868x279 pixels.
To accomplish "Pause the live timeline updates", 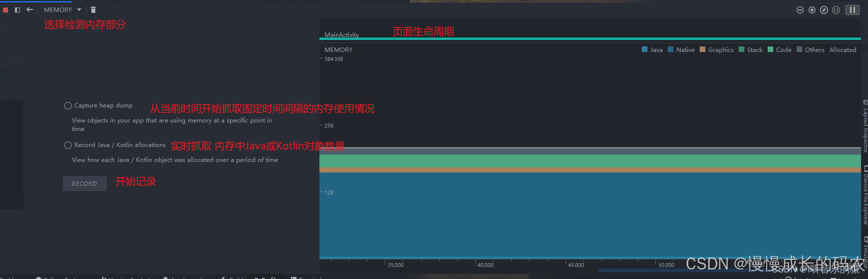I will click(x=853, y=10).
